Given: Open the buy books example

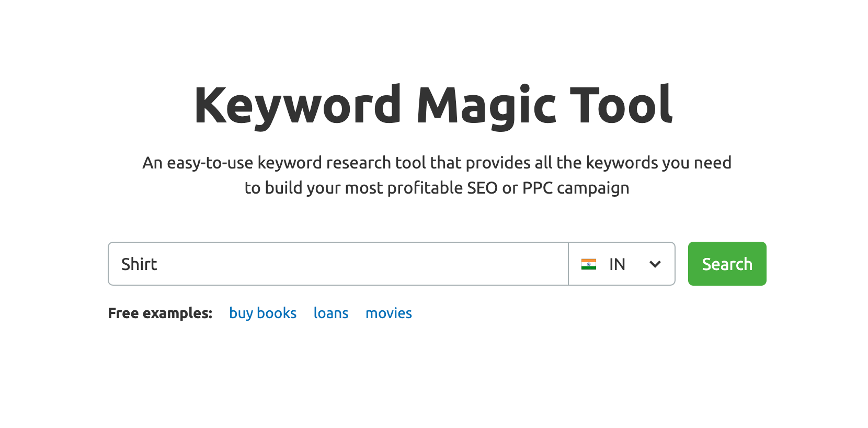Looking at the screenshot, I should [x=262, y=313].
